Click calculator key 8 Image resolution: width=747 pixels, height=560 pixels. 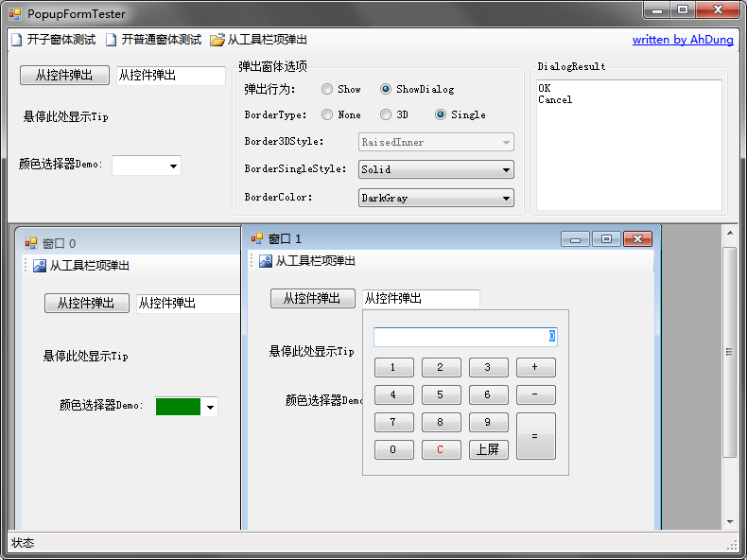click(x=442, y=422)
